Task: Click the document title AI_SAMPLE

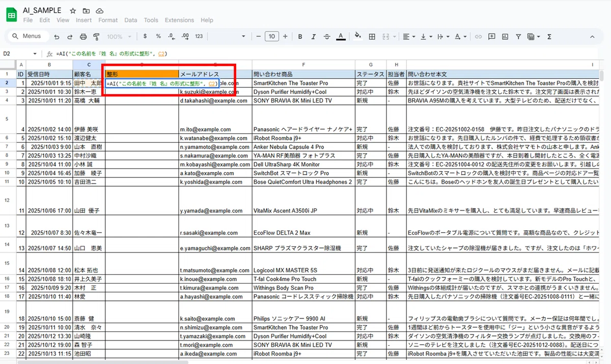Action: [x=42, y=11]
